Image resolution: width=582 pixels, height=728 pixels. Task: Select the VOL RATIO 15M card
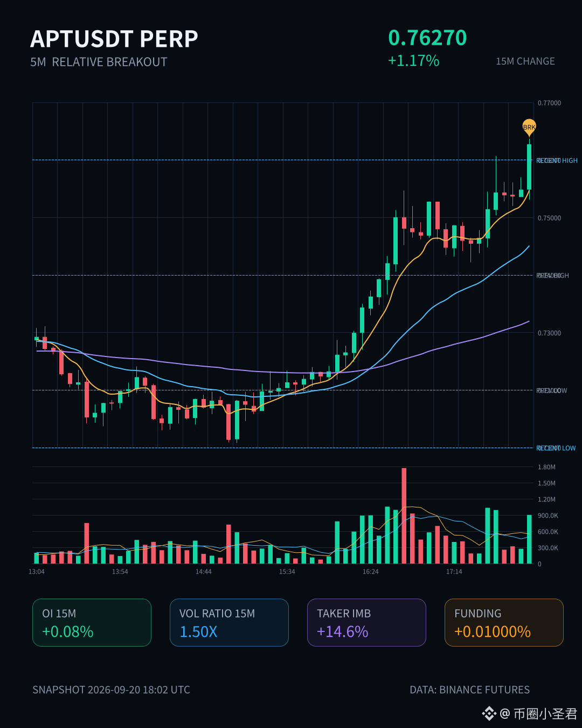point(229,622)
